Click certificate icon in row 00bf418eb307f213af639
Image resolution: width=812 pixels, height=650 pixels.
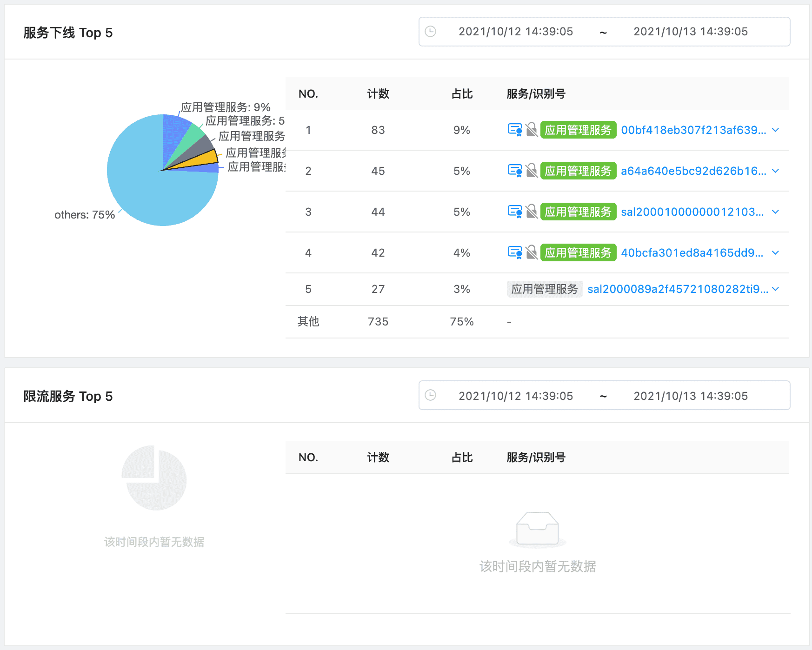click(x=515, y=130)
